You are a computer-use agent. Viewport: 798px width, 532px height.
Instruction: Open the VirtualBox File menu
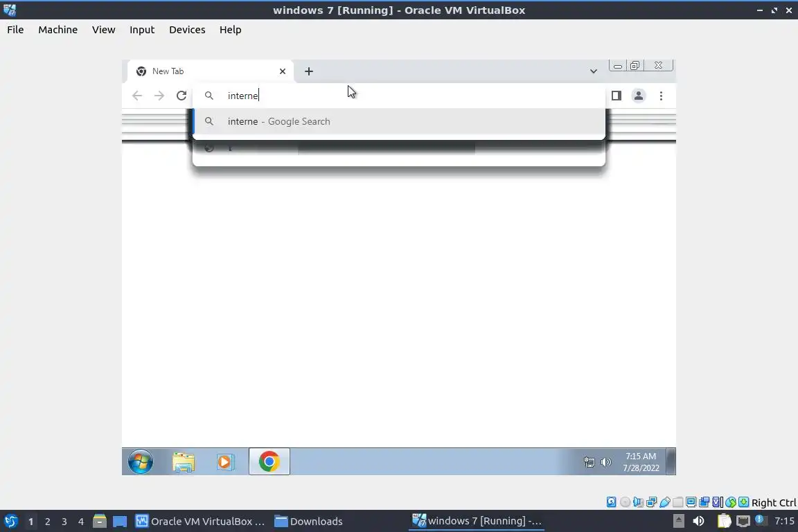pos(15,30)
